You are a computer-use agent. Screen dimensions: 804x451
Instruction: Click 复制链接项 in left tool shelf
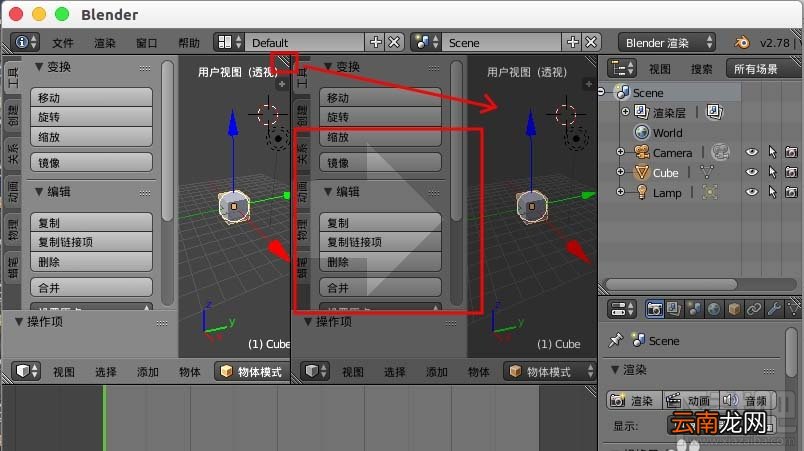91,242
